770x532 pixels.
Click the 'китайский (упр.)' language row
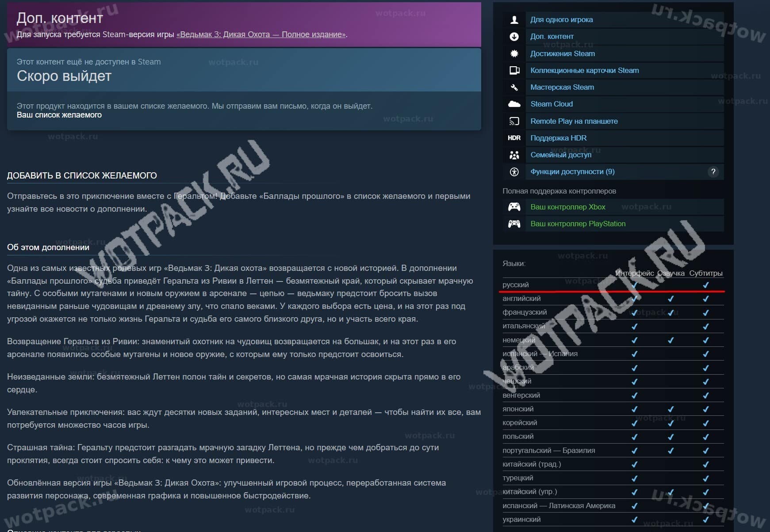(x=613, y=491)
